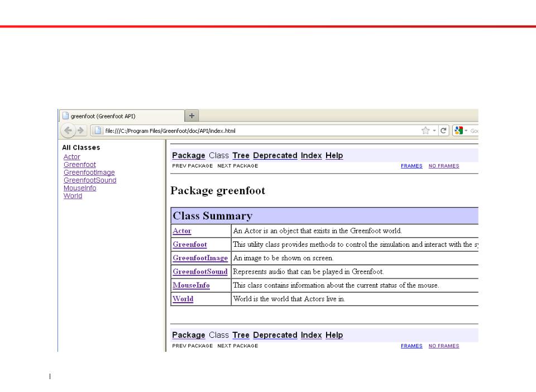Open GreenfootSound in the All Classes list
This screenshot has width=536, height=392.
[x=90, y=180]
